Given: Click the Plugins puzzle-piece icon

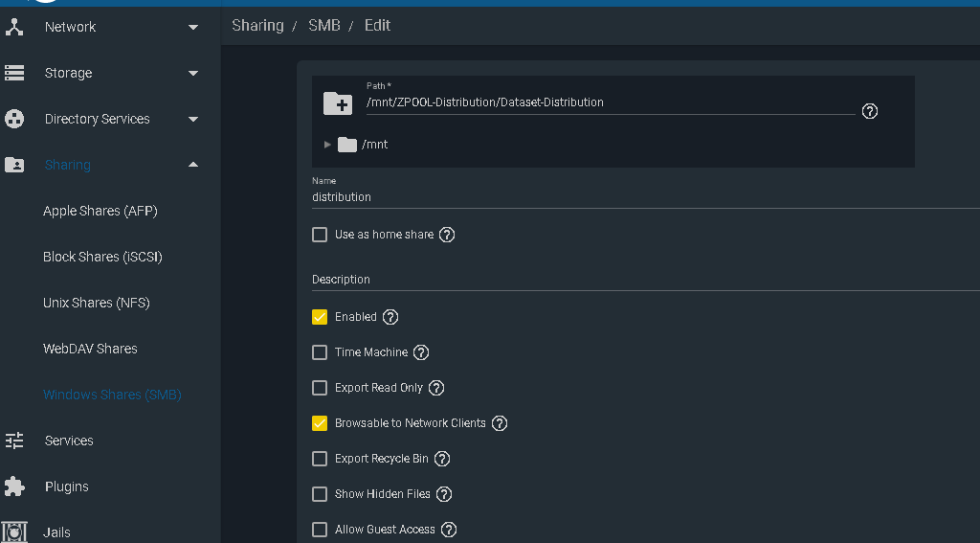Looking at the screenshot, I should [x=14, y=486].
